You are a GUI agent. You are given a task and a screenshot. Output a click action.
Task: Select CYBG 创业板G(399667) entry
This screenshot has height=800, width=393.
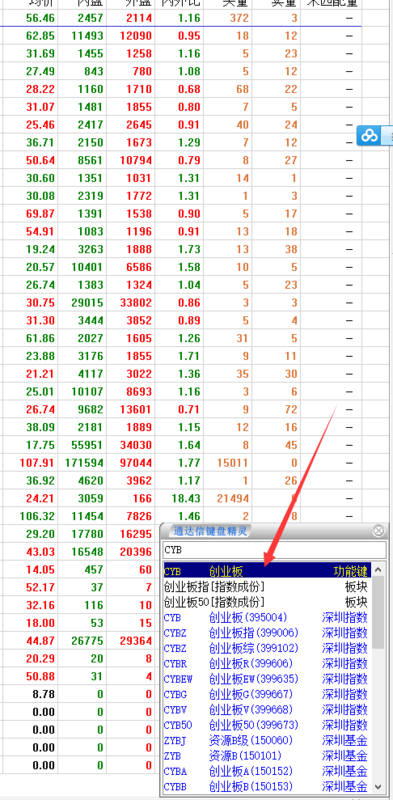pos(266,694)
